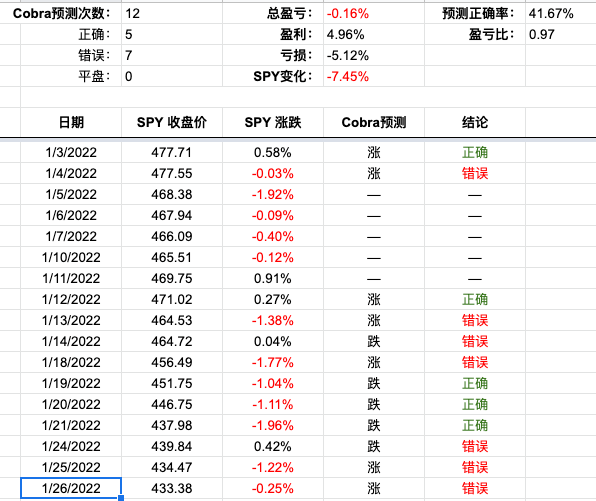Click the change value -1.77%

[273, 362]
